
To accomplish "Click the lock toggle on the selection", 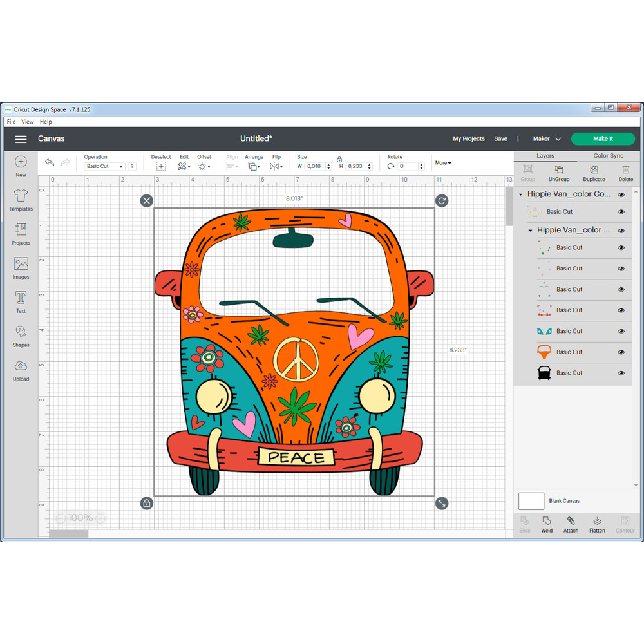I will pyautogui.click(x=147, y=503).
